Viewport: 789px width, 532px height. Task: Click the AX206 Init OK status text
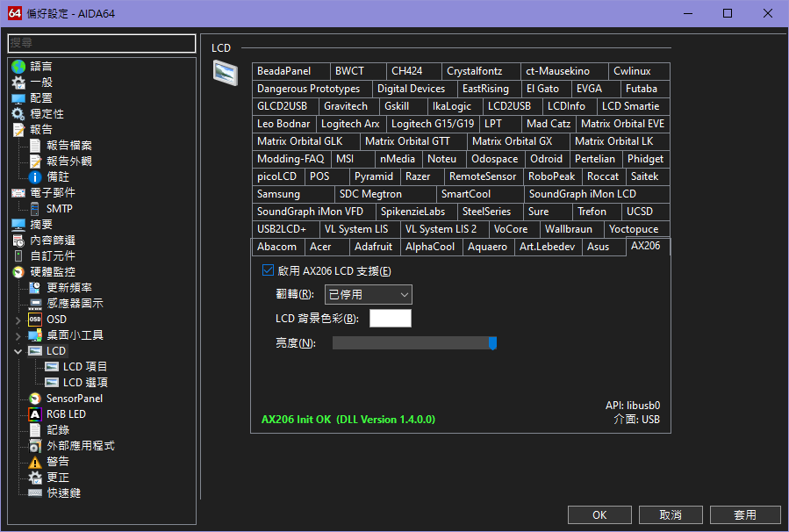coord(348,420)
